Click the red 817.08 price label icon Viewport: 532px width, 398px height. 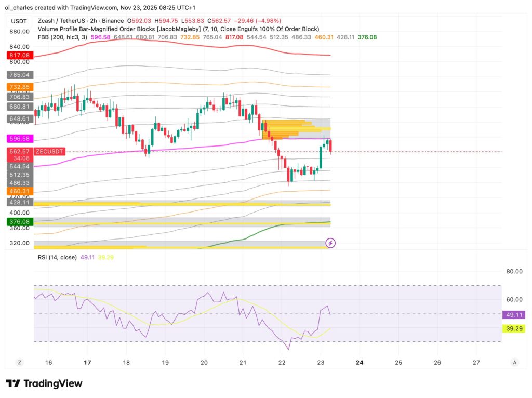coord(19,55)
